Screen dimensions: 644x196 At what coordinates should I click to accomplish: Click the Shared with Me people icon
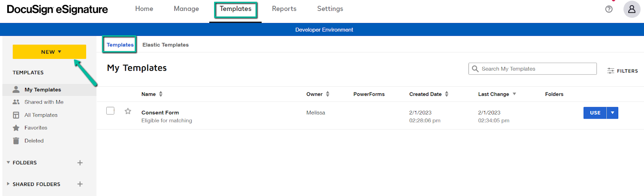pyautogui.click(x=16, y=102)
